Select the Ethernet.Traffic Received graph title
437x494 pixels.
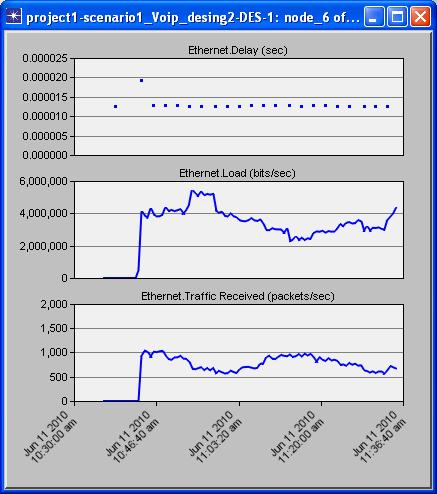(238, 296)
